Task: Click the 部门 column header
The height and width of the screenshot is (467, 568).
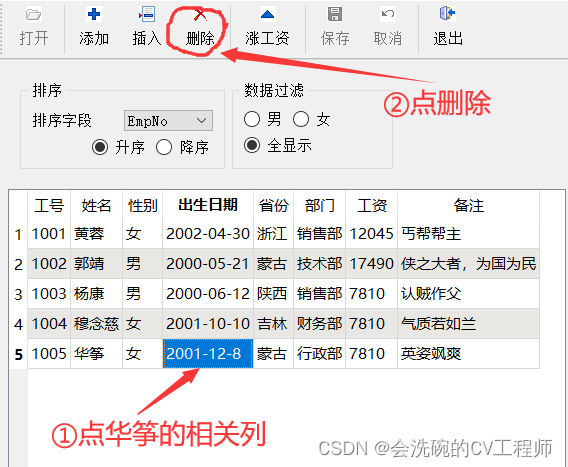Action: pos(320,205)
